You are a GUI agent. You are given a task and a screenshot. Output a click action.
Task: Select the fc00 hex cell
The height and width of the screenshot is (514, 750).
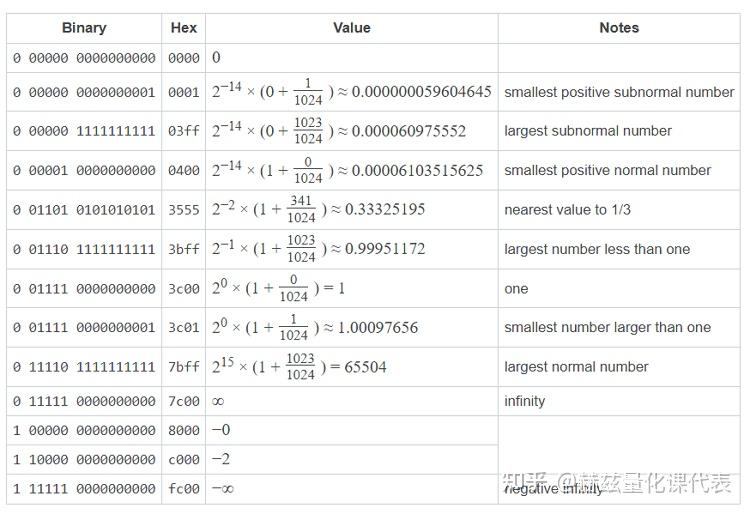[x=184, y=489]
